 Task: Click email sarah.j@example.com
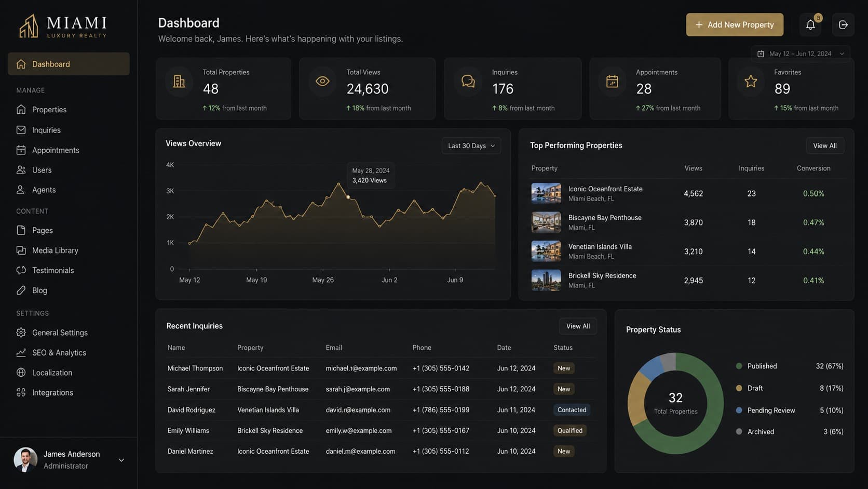point(358,389)
